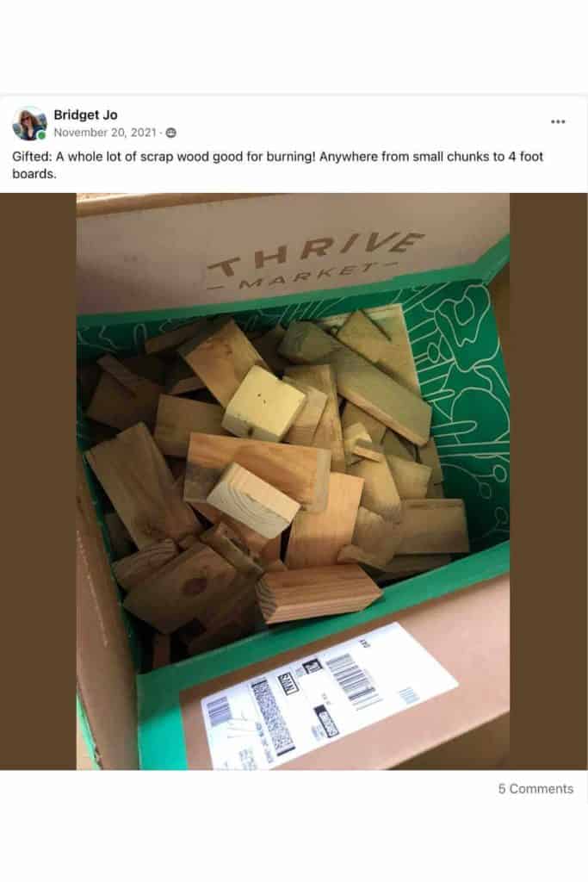View the 5 Comments link
The image size is (588, 882).
535,789
